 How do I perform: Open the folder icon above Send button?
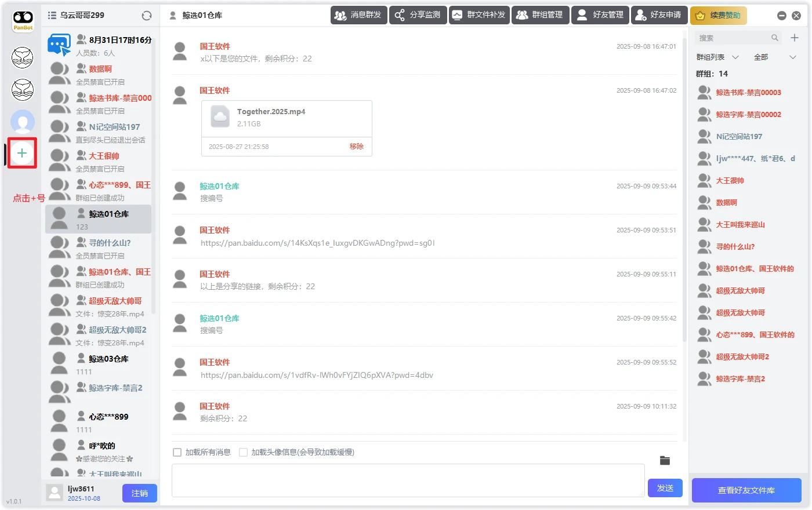(665, 461)
